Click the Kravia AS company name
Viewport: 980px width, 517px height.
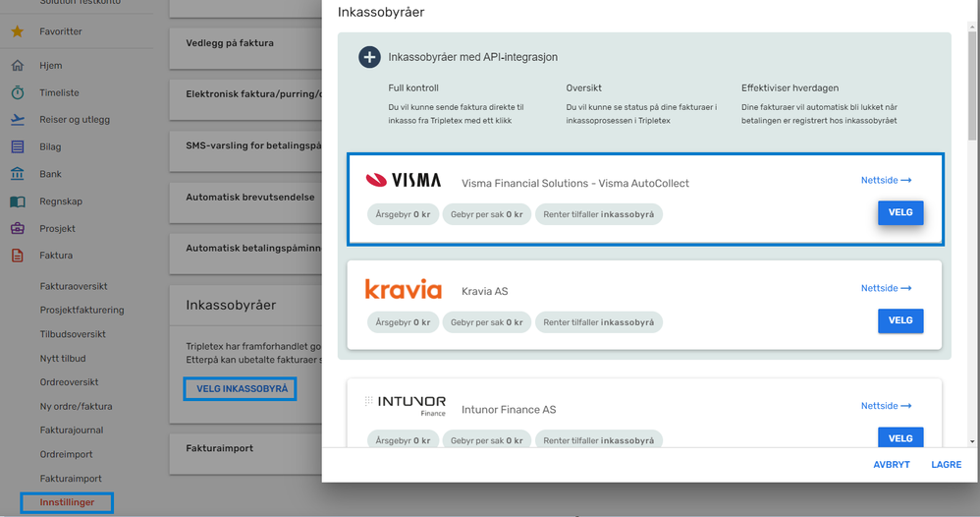pyautogui.click(x=484, y=291)
